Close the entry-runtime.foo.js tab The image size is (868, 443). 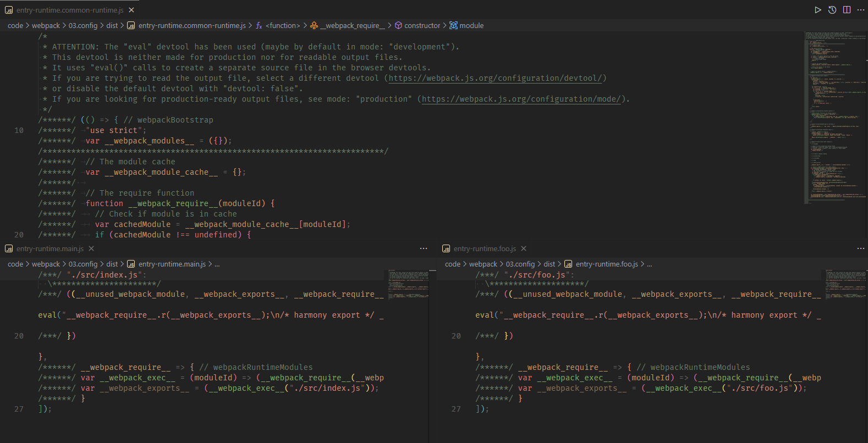point(524,248)
